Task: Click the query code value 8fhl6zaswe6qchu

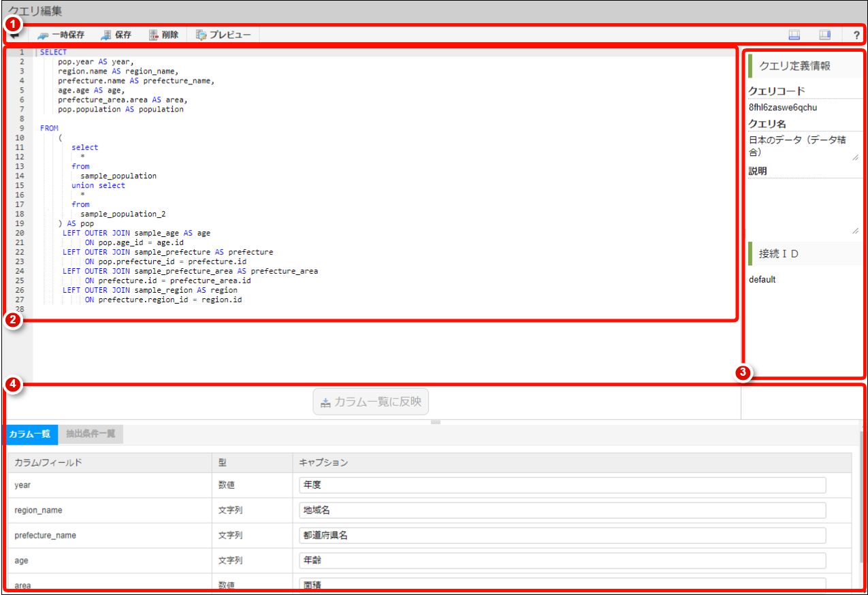Action: [x=783, y=108]
